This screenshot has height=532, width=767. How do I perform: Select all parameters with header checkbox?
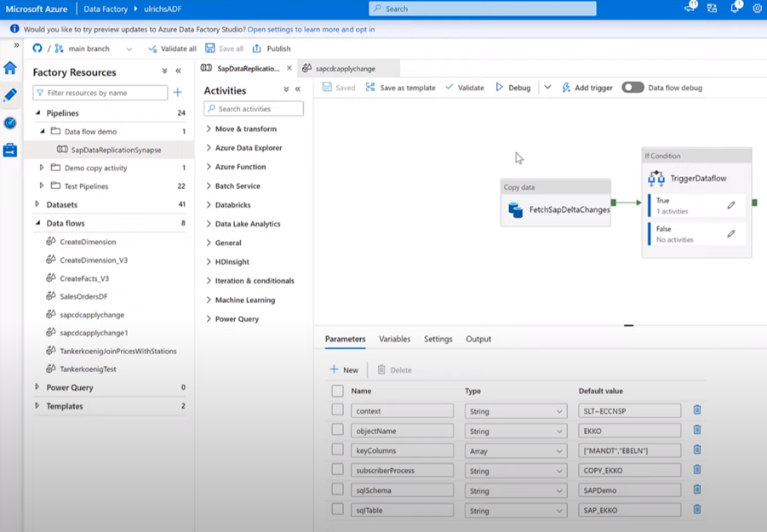pos(337,391)
